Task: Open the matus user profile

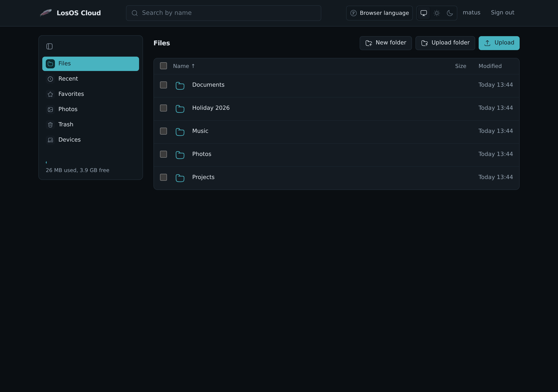Action: 471,13
